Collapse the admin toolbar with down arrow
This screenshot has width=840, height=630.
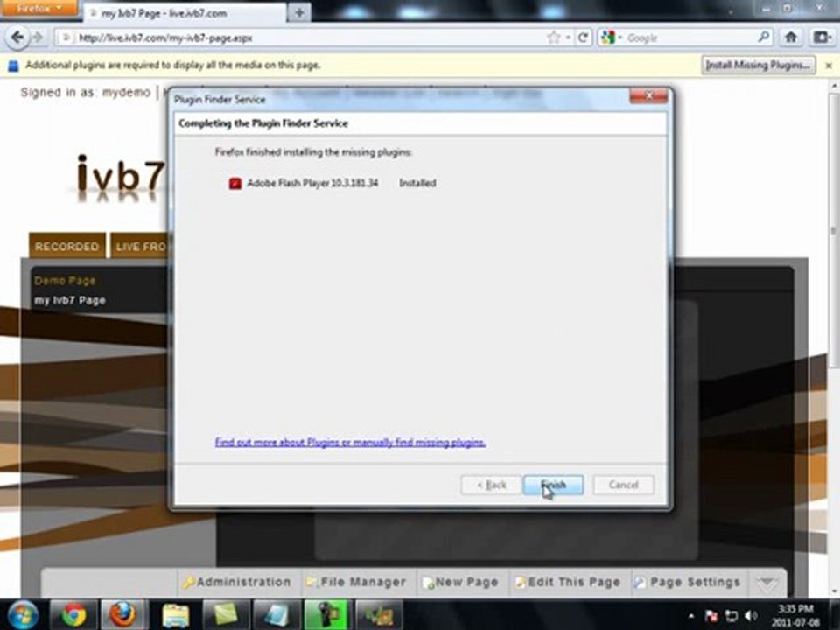766,584
